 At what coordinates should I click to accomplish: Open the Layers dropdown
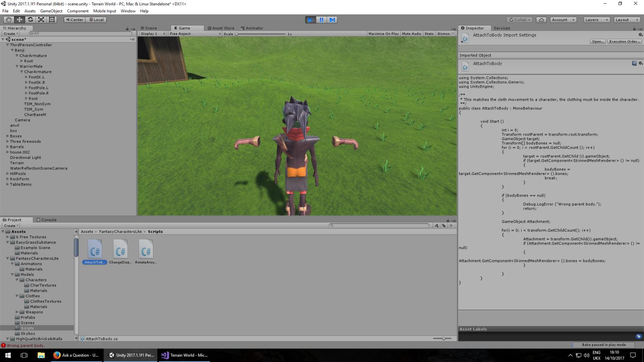coord(597,20)
